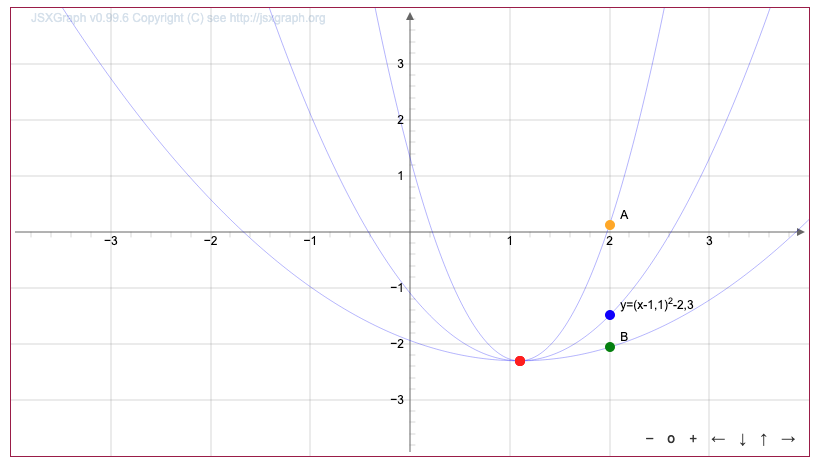
Task: Click the x-axis arrowhead at right end
Action: 800,232
